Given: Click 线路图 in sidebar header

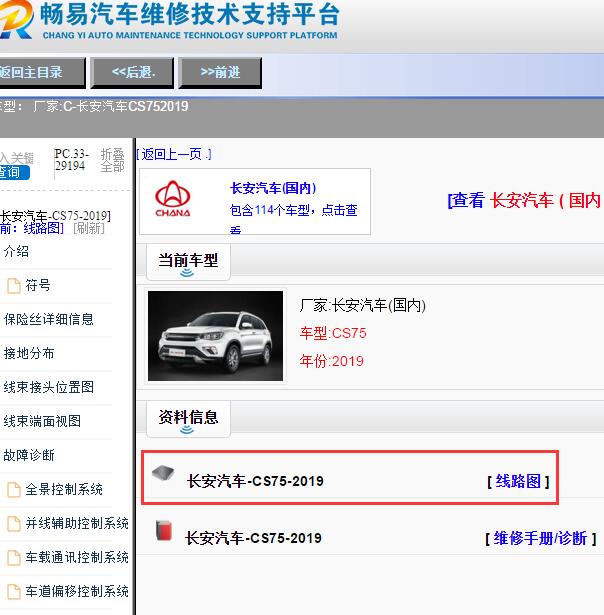Looking at the screenshot, I should [x=42, y=228].
